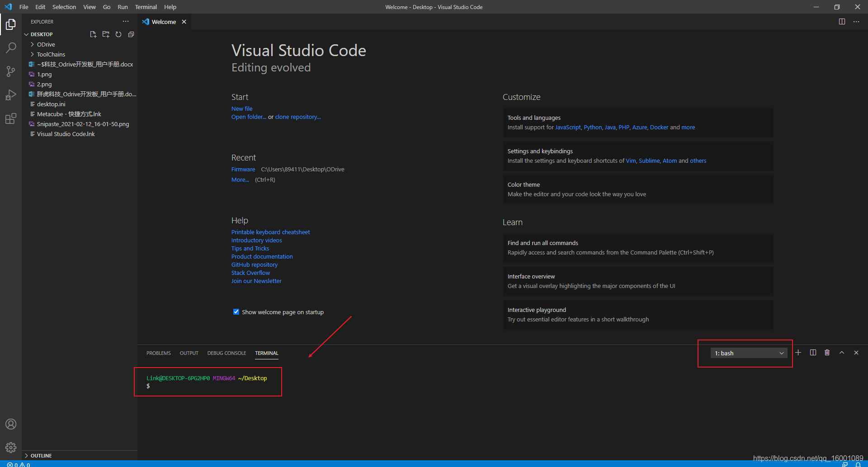Viewport: 868px width, 467px height.
Task: Switch to the PROBLEMS panel tab
Action: [159, 353]
